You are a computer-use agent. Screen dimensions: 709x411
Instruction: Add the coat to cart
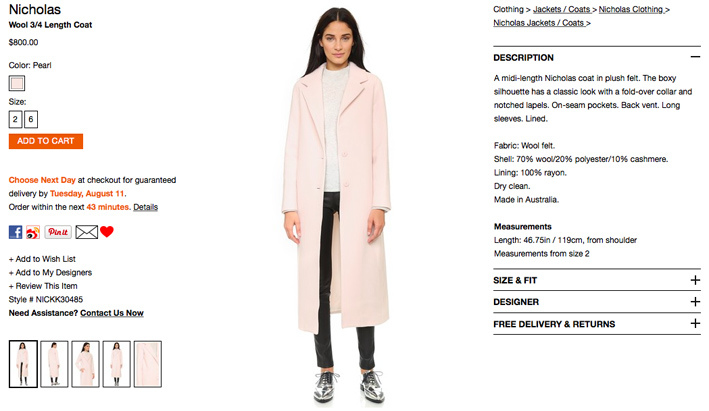[x=46, y=141]
